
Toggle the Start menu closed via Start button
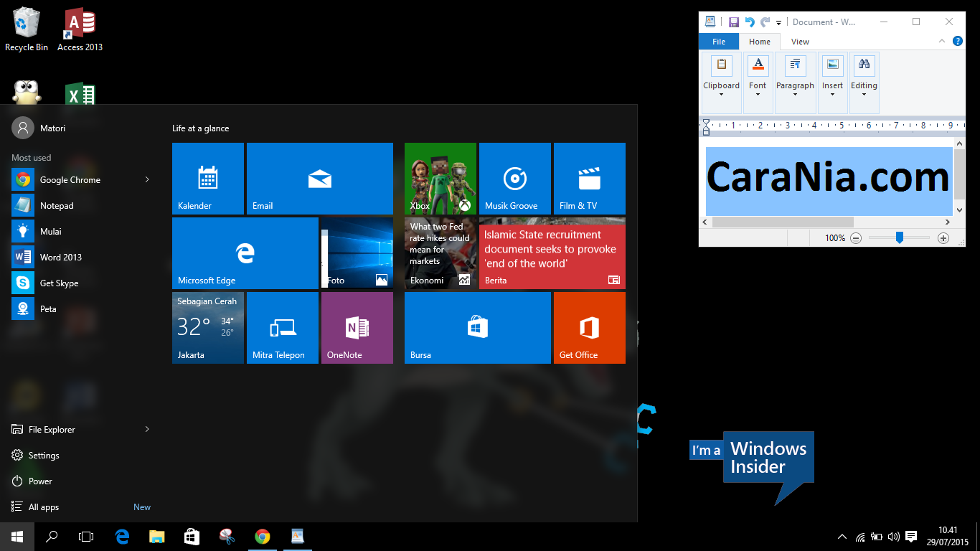point(16,536)
